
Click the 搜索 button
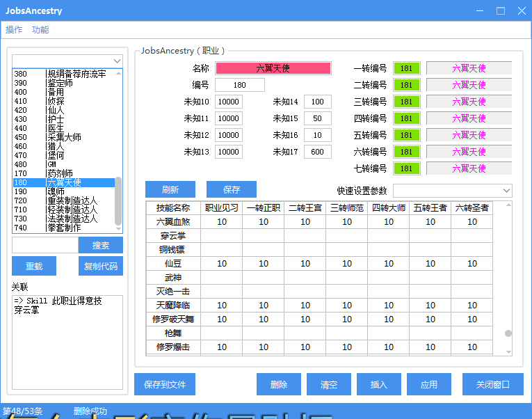pyautogui.click(x=101, y=245)
